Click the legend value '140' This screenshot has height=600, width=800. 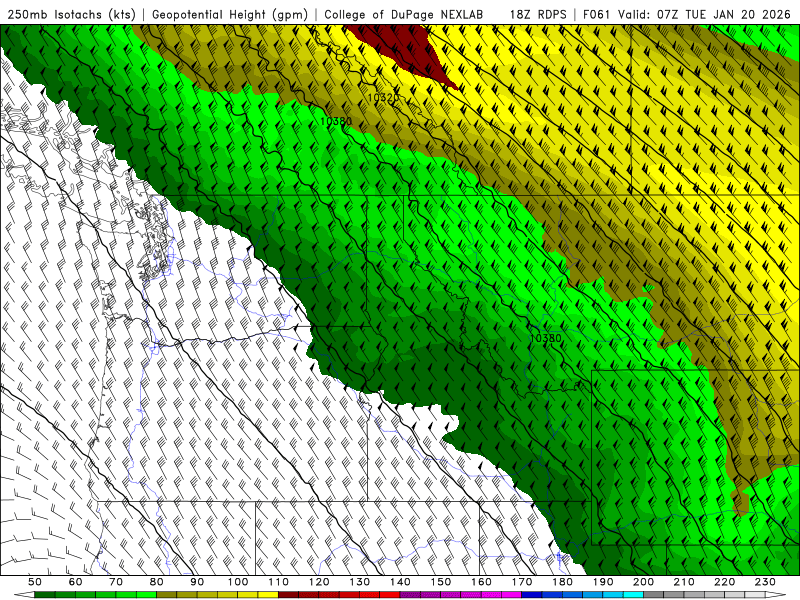(x=400, y=582)
